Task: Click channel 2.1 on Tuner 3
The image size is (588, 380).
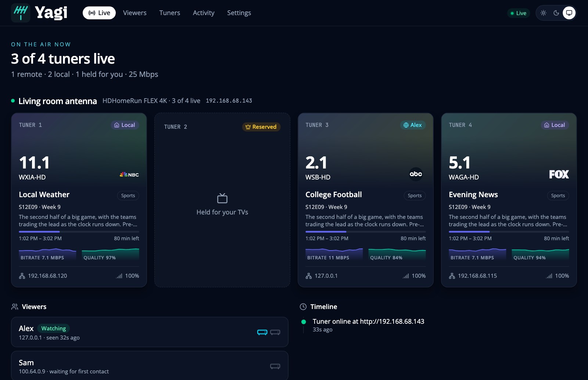Action: click(x=316, y=163)
